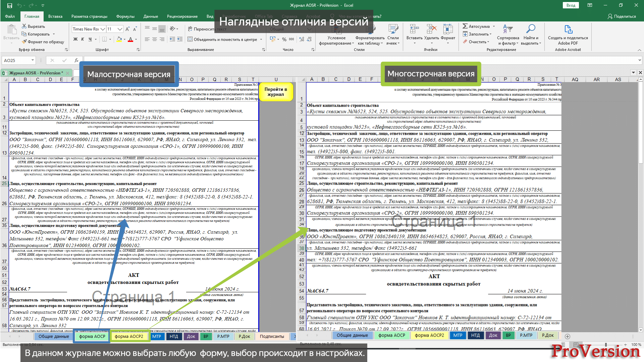Click the Format Painter (Формат по образцу) icon
644x362 pixels.
tap(24, 42)
